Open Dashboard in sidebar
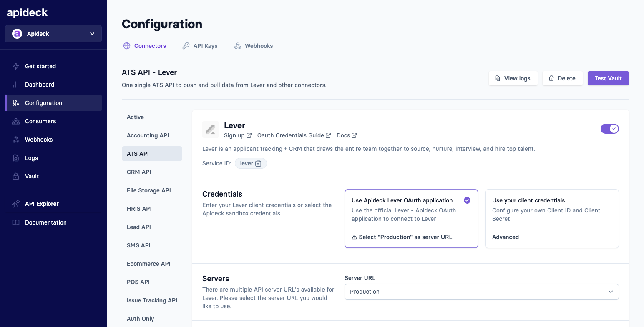This screenshot has width=644, height=327. point(53,85)
